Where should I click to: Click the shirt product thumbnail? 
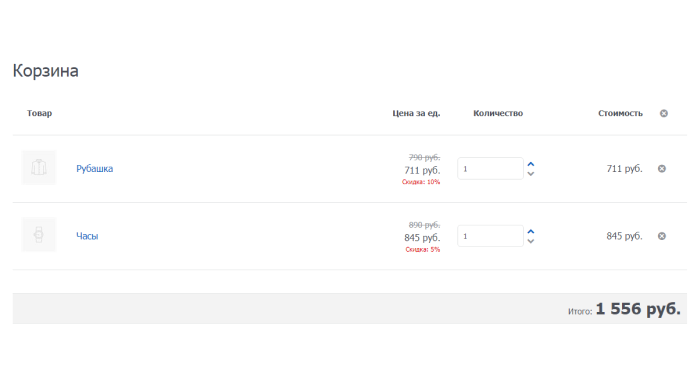coord(39,168)
